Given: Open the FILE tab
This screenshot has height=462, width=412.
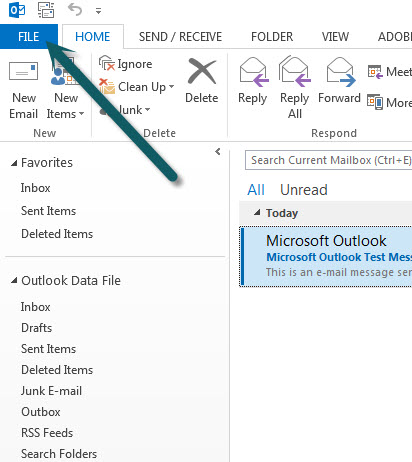Looking at the screenshot, I should [x=29, y=37].
